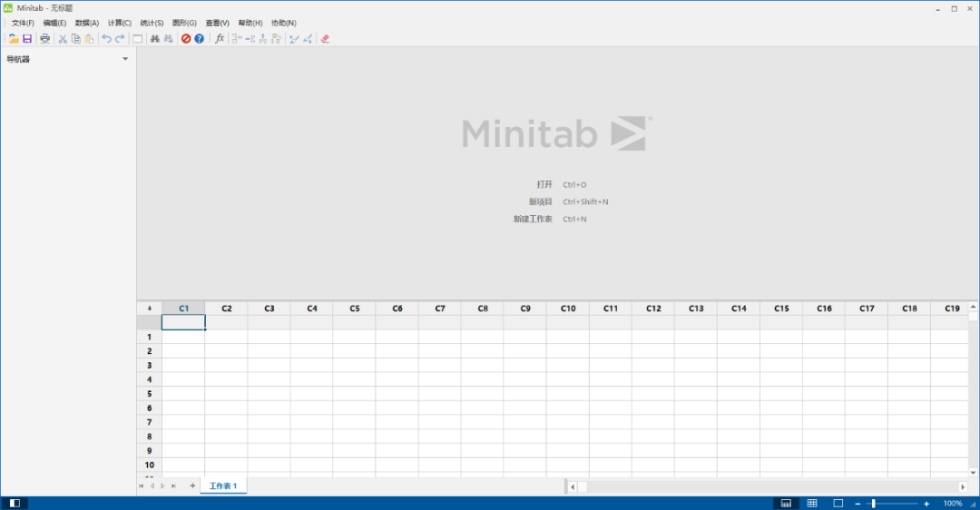Viewport: 980px width, 510px height.
Task: Zoom in with the plus button
Action: coord(926,503)
